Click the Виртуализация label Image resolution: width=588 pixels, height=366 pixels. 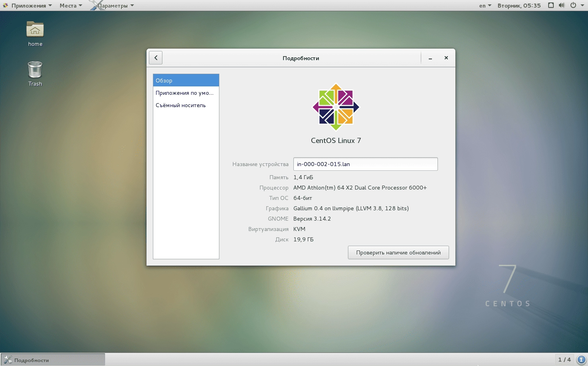pos(268,229)
